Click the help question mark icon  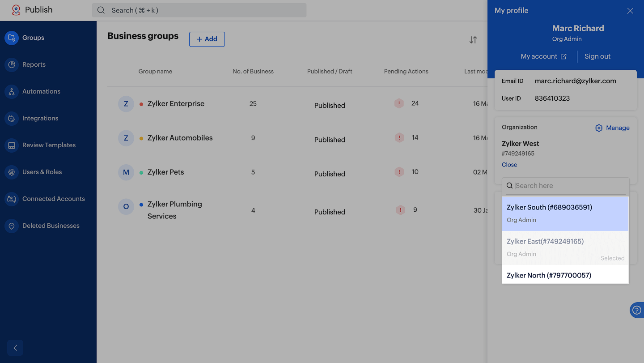(637, 310)
